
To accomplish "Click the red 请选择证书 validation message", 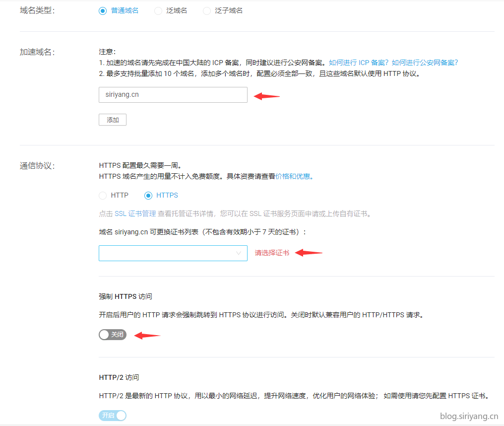I will click(272, 253).
